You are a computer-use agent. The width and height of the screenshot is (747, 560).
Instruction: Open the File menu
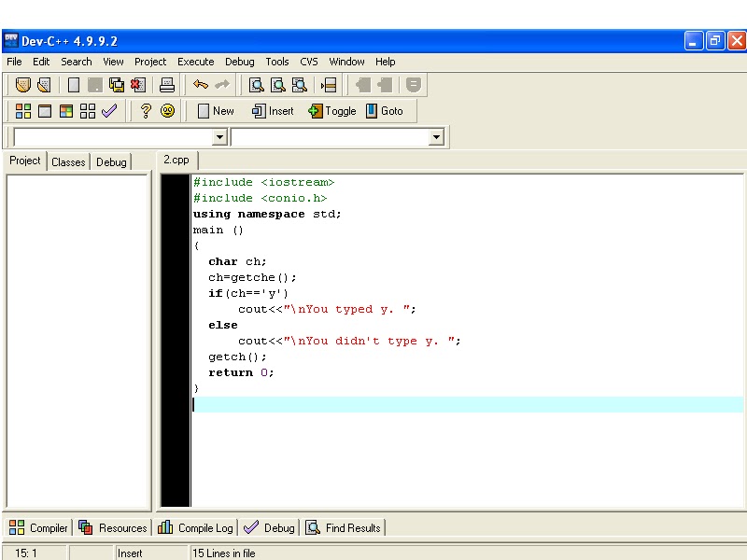click(14, 62)
